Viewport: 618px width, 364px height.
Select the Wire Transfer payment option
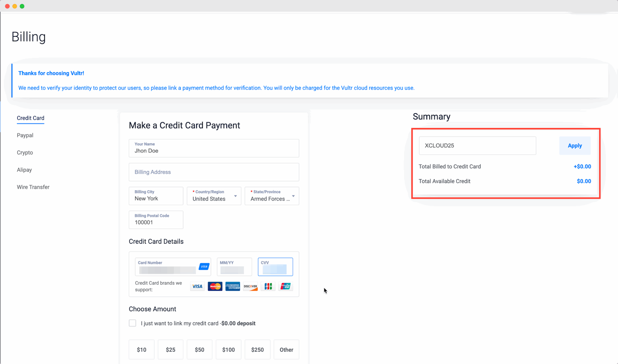click(x=33, y=187)
